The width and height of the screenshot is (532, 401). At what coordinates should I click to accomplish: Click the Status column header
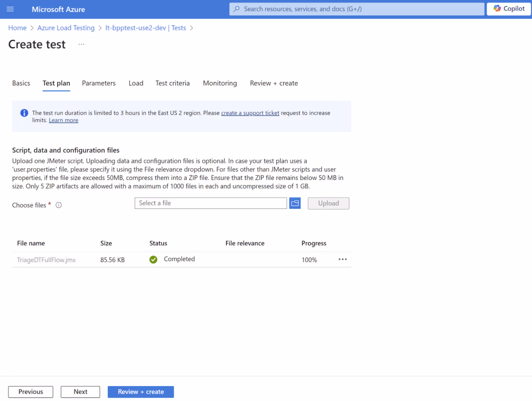click(x=158, y=243)
